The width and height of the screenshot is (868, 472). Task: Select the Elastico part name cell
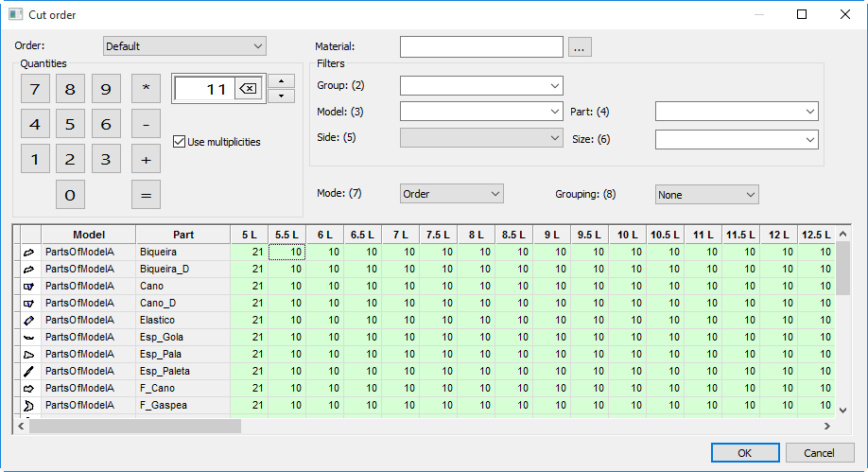tap(183, 321)
